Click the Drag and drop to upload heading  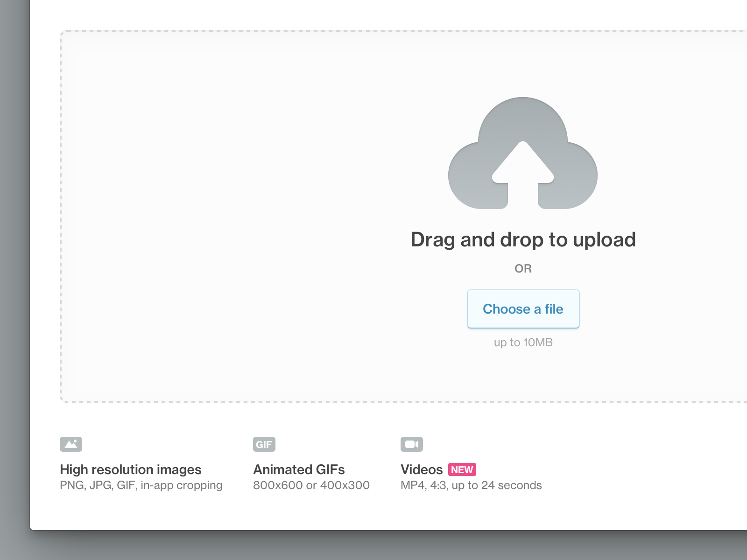[x=523, y=239]
